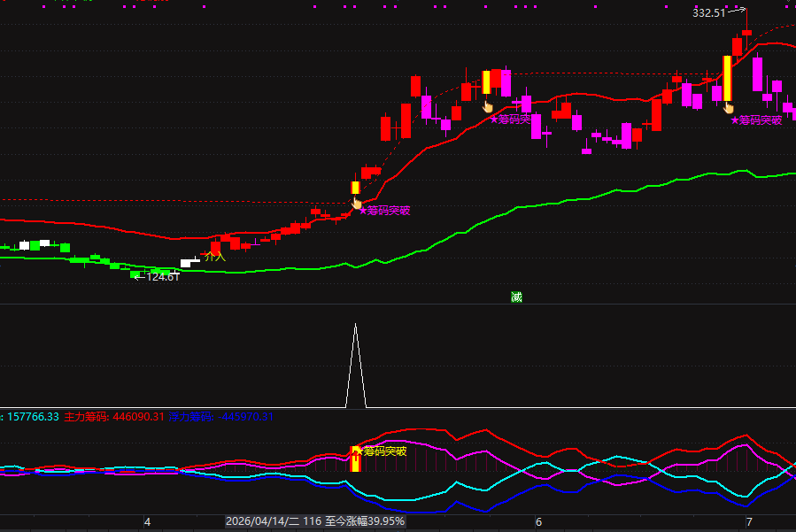796x532 pixels.
Task: Click the cyan 157766.33 indicator value
Action: (x=33, y=417)
